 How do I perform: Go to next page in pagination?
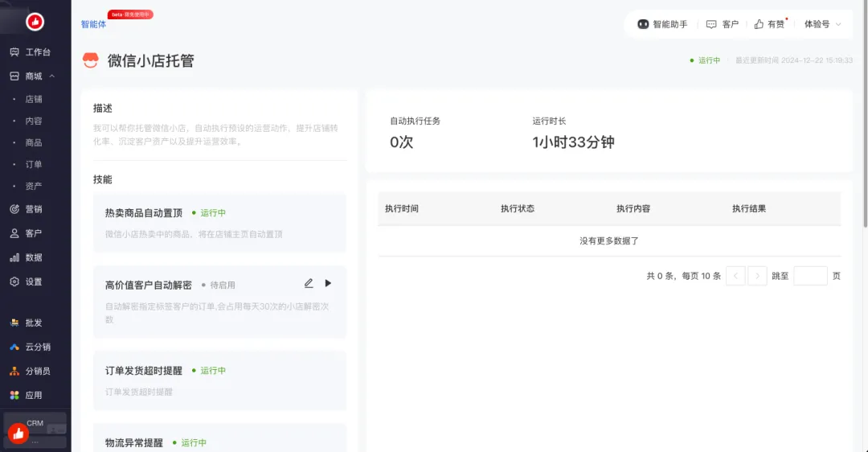point(757,276)
